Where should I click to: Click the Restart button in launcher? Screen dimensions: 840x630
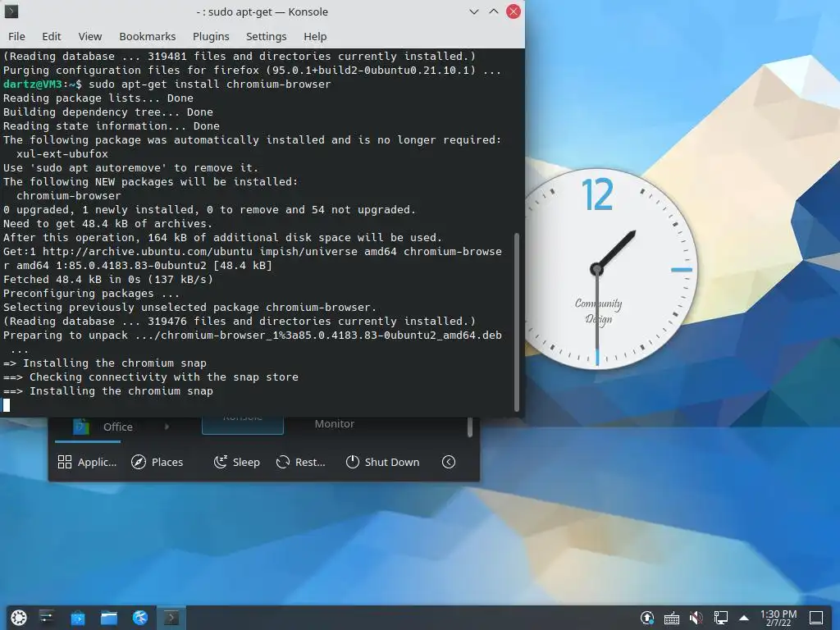(x=300, y=462)
